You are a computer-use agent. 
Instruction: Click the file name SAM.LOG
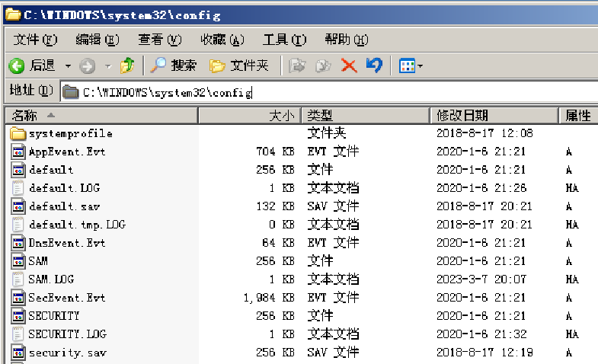click(51, 279)
